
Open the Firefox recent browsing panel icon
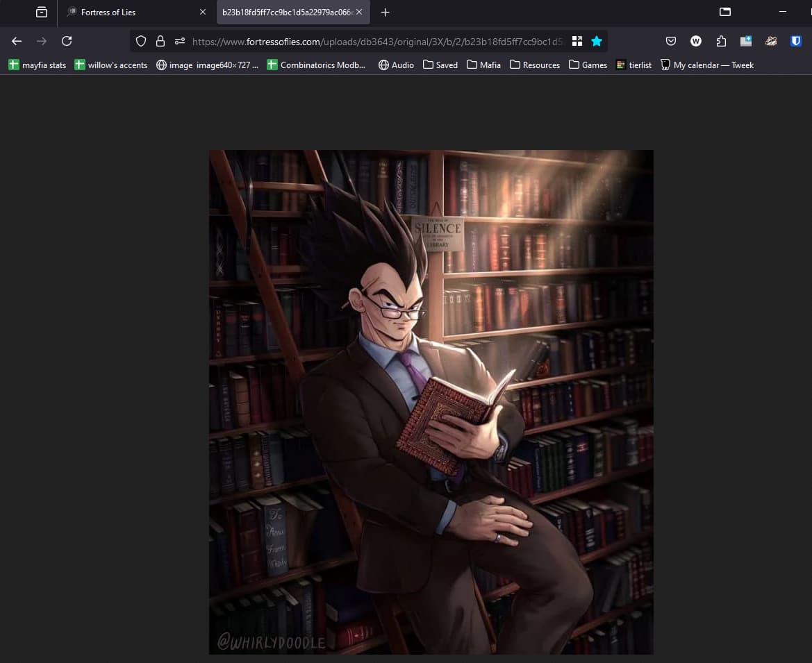[x=42, y=12]
